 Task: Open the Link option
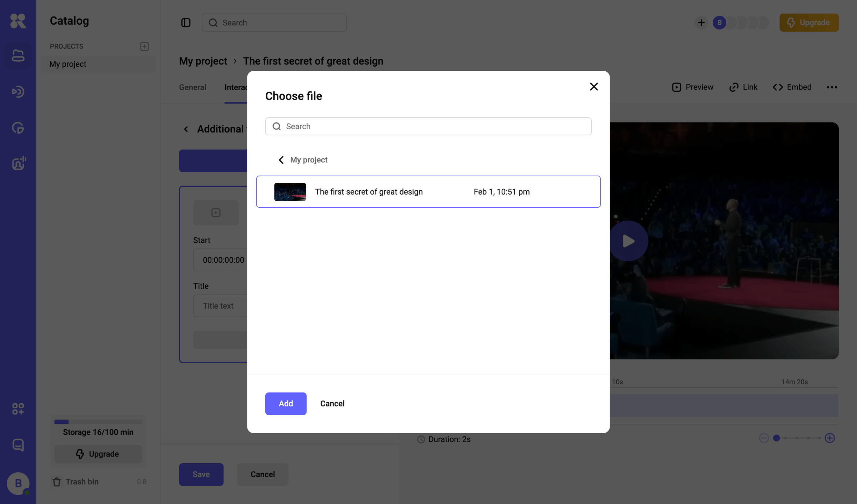[x=743, y=87]
